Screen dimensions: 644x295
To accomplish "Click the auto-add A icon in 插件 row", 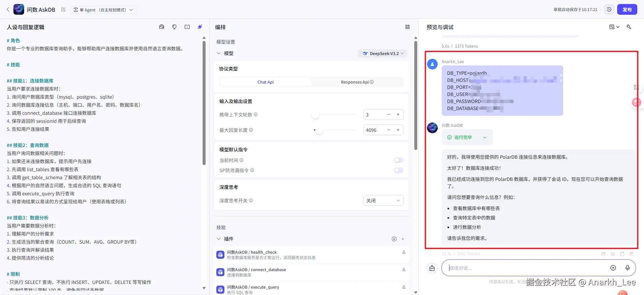I will (394, 239).
